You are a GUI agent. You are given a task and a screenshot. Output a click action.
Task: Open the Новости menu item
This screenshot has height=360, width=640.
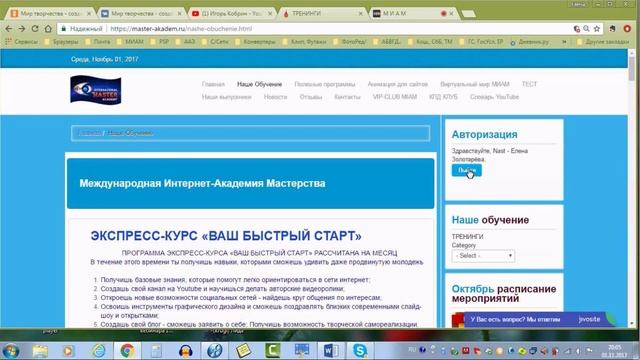point(276,97)
